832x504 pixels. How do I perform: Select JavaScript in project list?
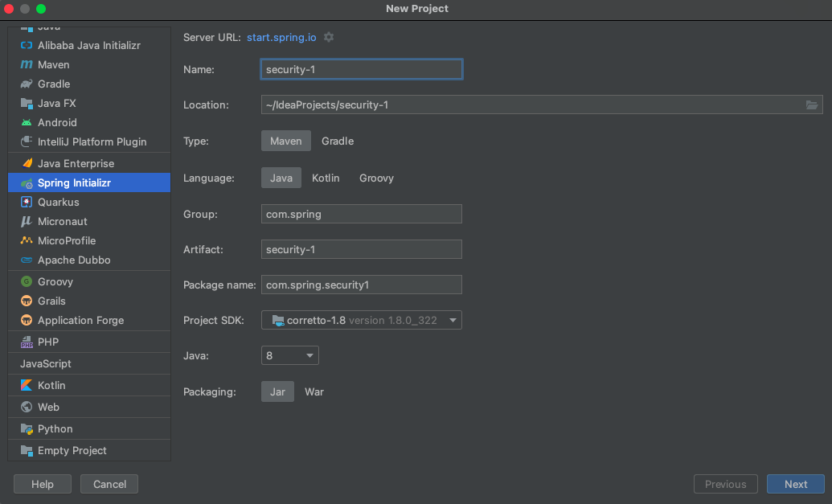pos(89,364)
